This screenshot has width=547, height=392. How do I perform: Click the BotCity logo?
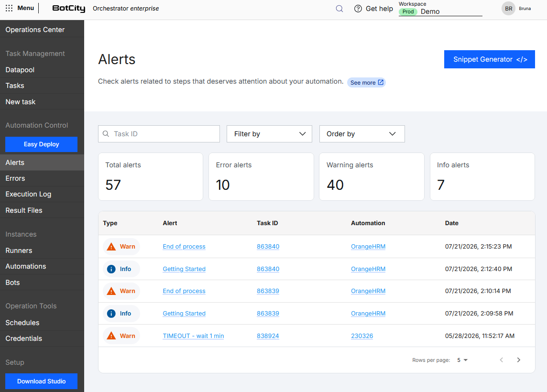tap(69, 9)
